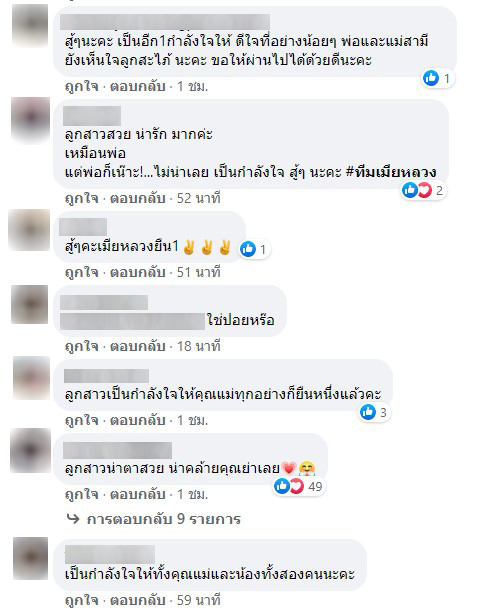497x610 pixels.
Task: Like the comment posted 52 นาที ago
Action: (81, 198)
